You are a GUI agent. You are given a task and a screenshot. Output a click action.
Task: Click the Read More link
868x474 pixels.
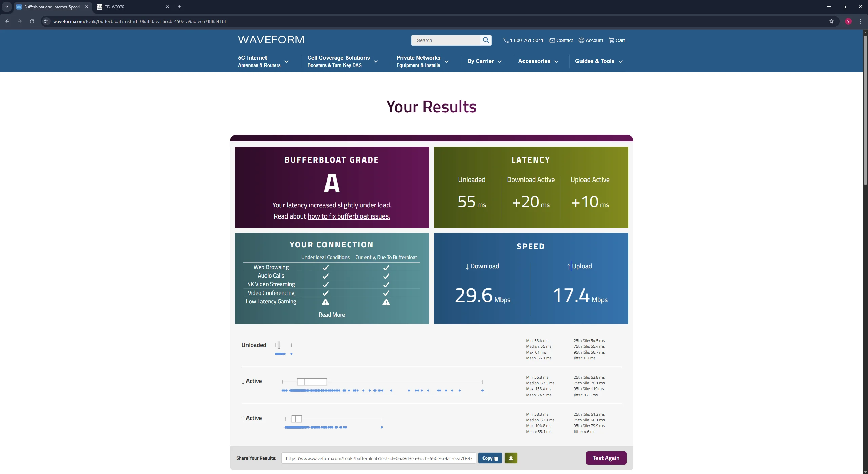[332, 315]
